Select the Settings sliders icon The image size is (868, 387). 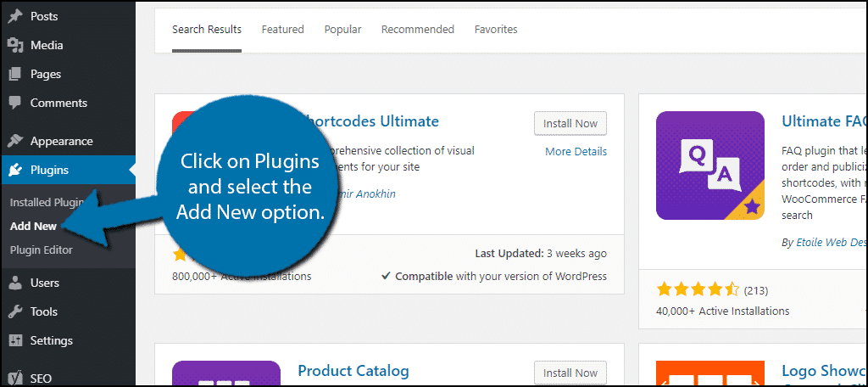[x=15, y=340]
